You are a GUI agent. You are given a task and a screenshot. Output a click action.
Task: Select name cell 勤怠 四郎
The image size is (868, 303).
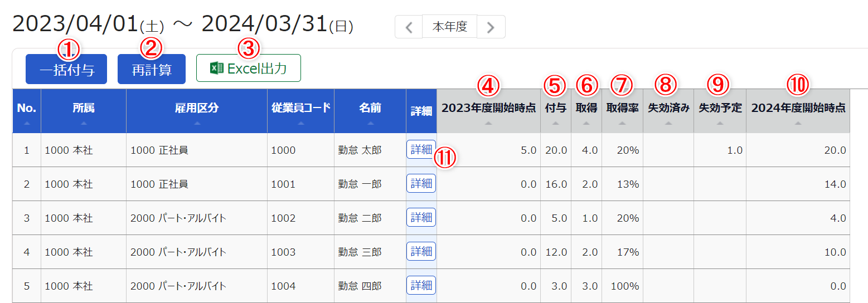370,286
